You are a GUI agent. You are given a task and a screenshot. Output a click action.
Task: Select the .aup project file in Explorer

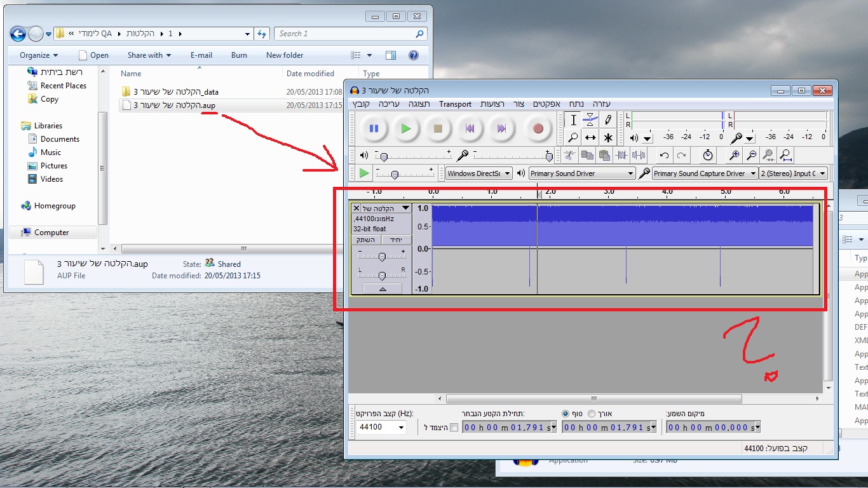click(175, 105)
